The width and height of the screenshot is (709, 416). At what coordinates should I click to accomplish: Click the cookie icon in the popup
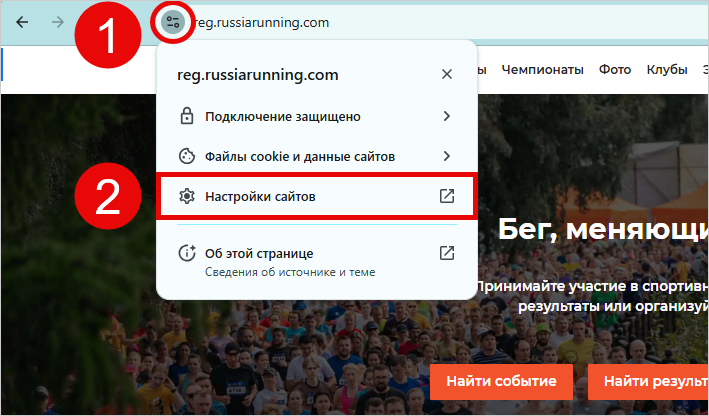(x=187, y=156)
